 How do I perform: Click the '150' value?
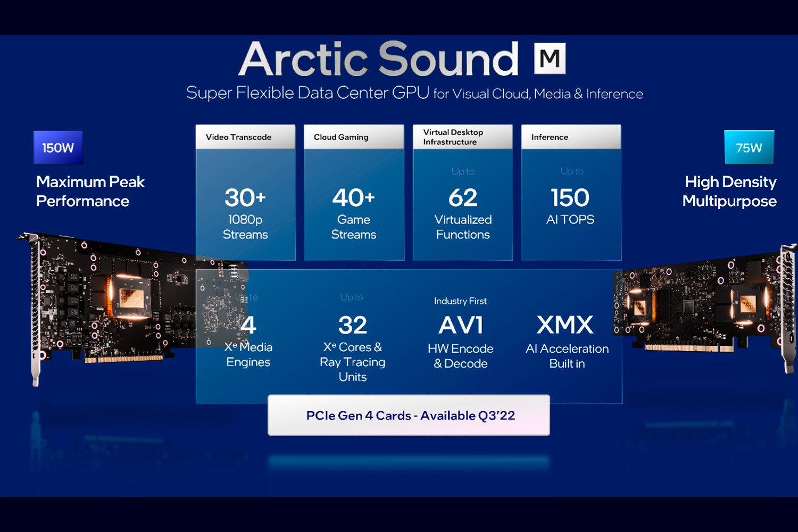(x=570, y=198)
